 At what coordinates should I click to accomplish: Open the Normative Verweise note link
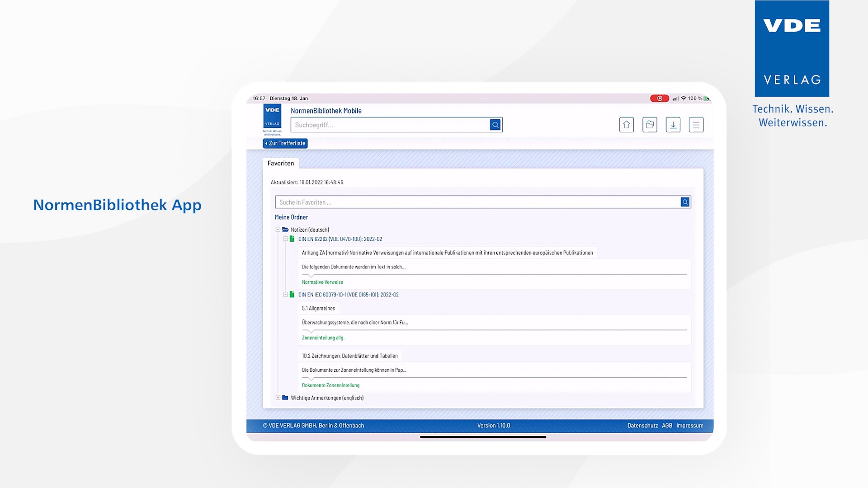322,282
